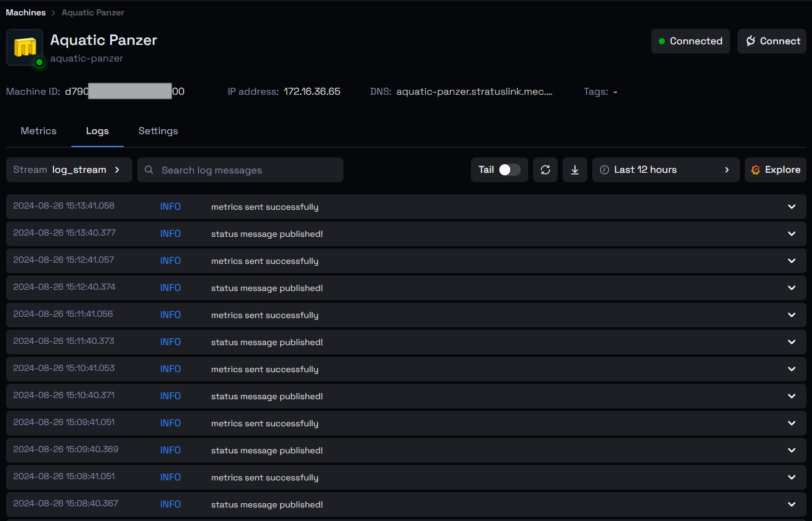
Task: Go to Machines breadcrumb link
Action: click(26, 12)
